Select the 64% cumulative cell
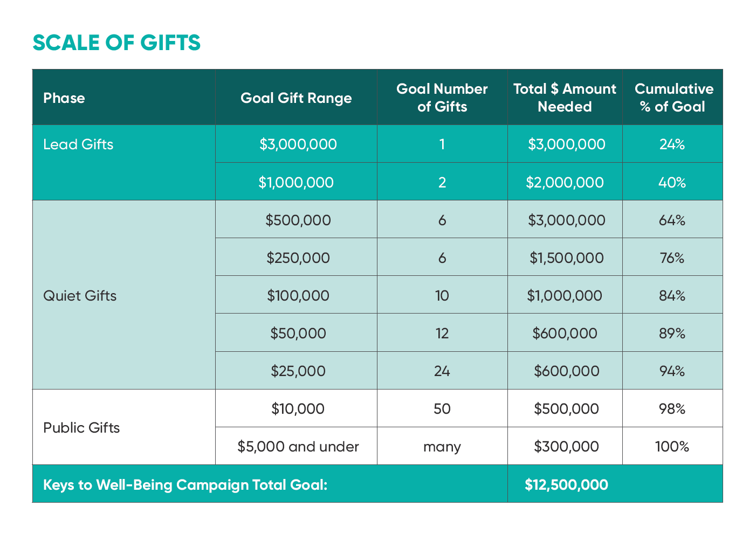 (x=672, y=220)
